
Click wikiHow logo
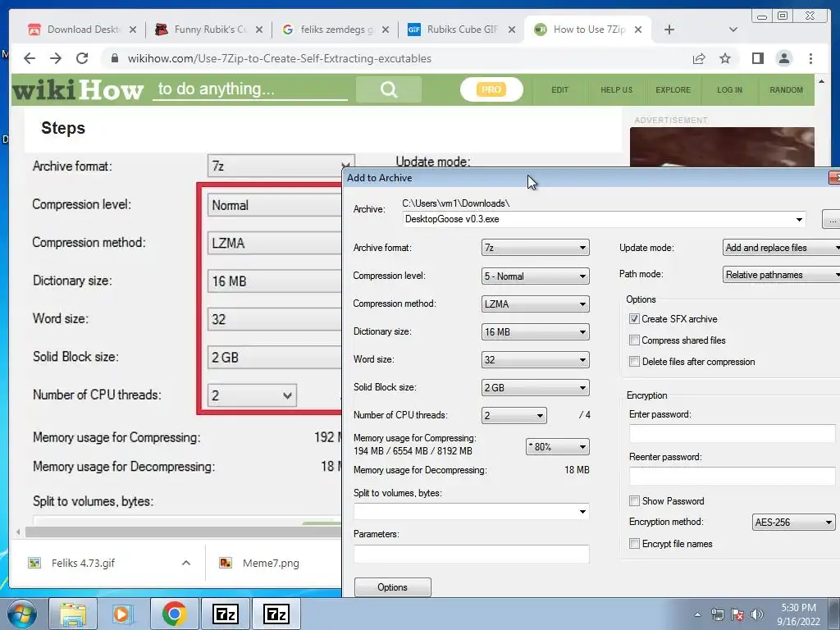tap(78, 90)
